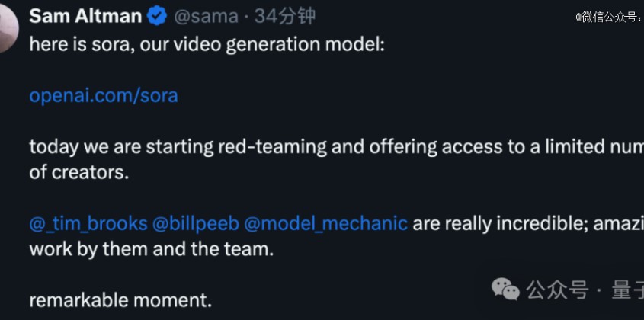Click the 公众号 watermark text near the WeChat logo
Screen dimensions: 644x320
point(558,290)
